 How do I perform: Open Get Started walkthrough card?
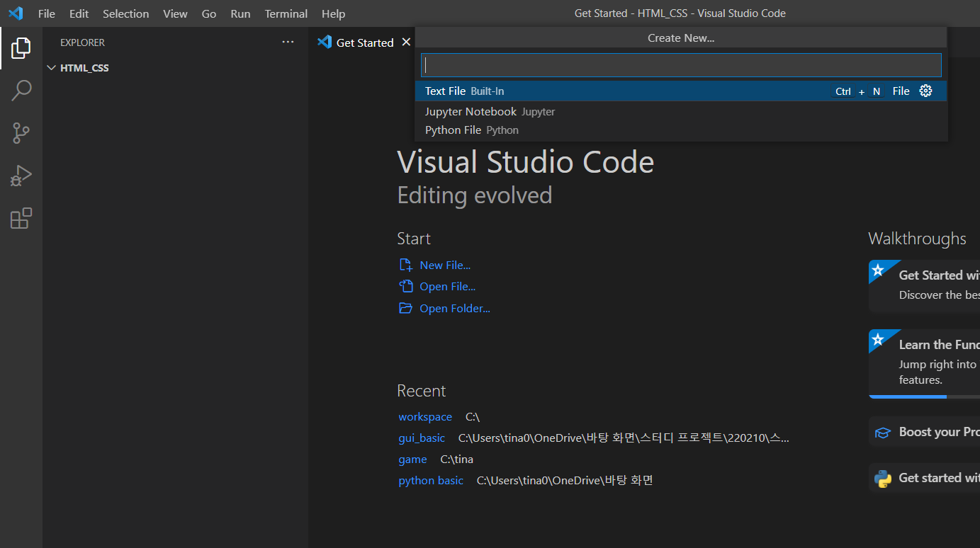924,286
